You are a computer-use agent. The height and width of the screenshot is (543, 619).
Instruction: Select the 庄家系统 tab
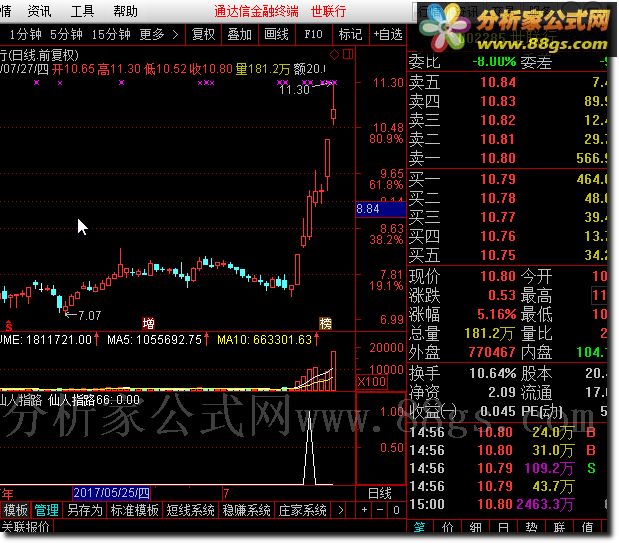click(302, 510)
